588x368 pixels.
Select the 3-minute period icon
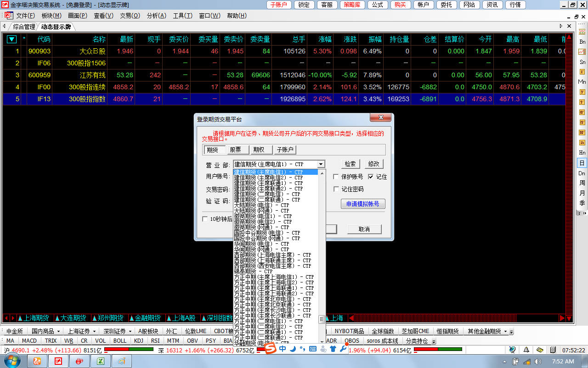(582, 92)
